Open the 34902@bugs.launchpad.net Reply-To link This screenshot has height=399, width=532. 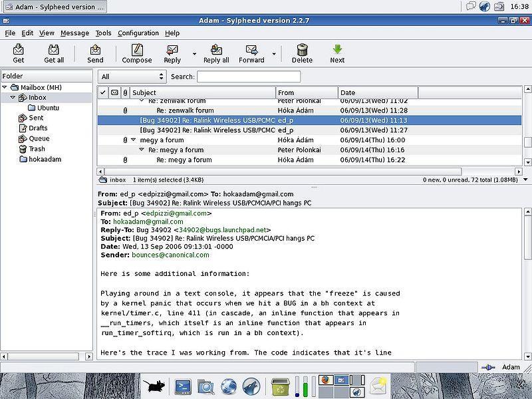click(x=223, y=230)
